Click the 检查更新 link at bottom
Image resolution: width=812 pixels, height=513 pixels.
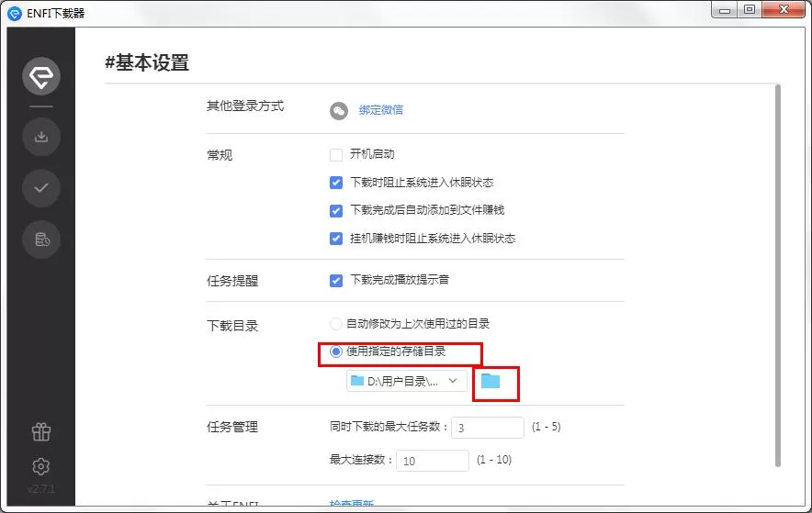coord(352,503)
